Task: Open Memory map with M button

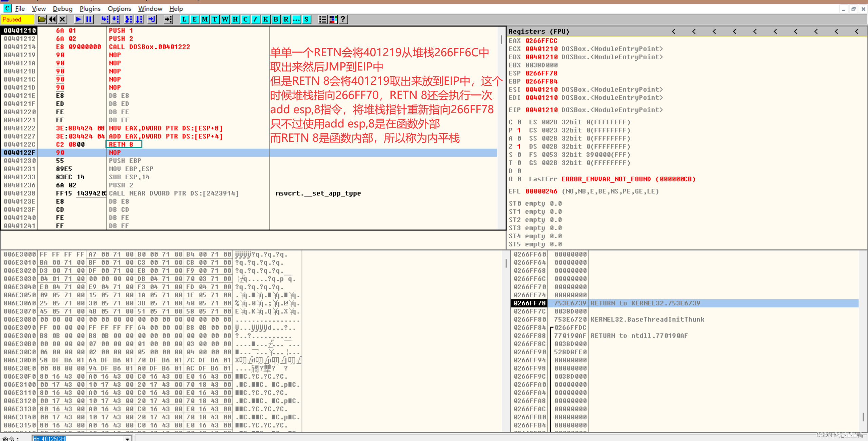Action: pyautogui.click(x=204, y=19)
